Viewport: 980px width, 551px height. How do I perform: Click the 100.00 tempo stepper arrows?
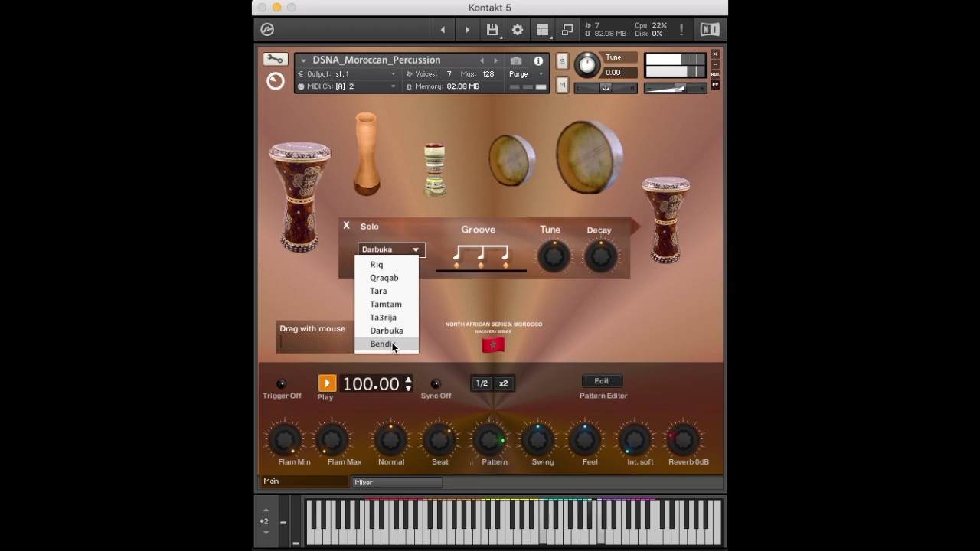coord(408,383)
